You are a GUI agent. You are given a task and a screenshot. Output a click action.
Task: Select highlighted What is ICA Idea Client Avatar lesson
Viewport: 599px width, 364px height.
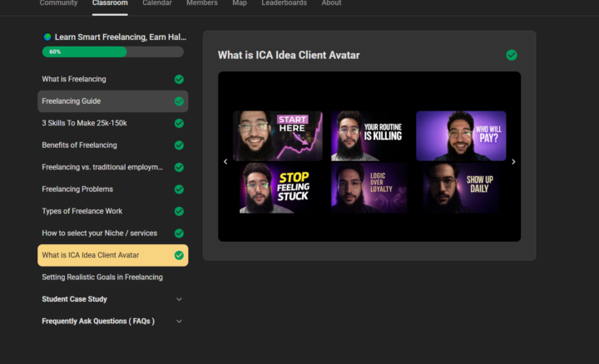point(112,255)
